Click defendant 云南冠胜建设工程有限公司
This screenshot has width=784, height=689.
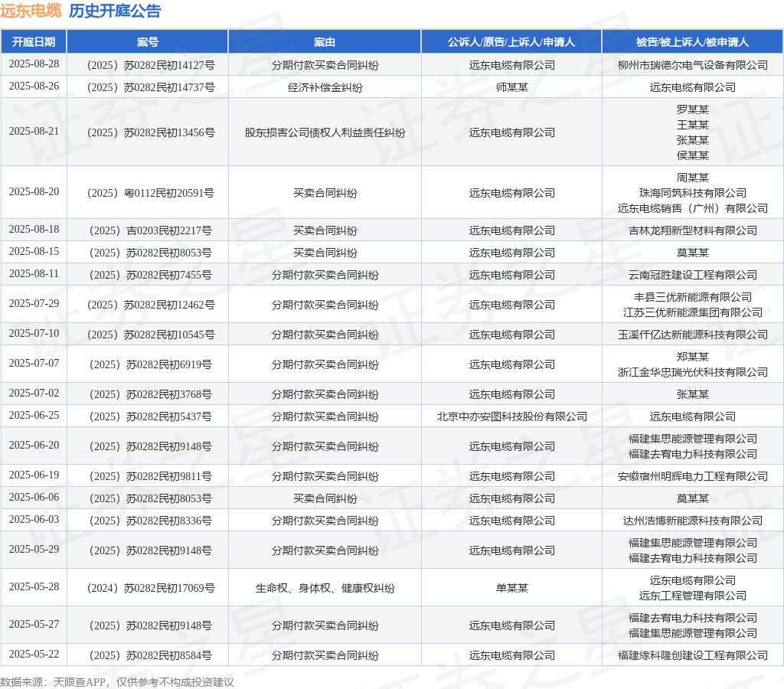[692, 275]
